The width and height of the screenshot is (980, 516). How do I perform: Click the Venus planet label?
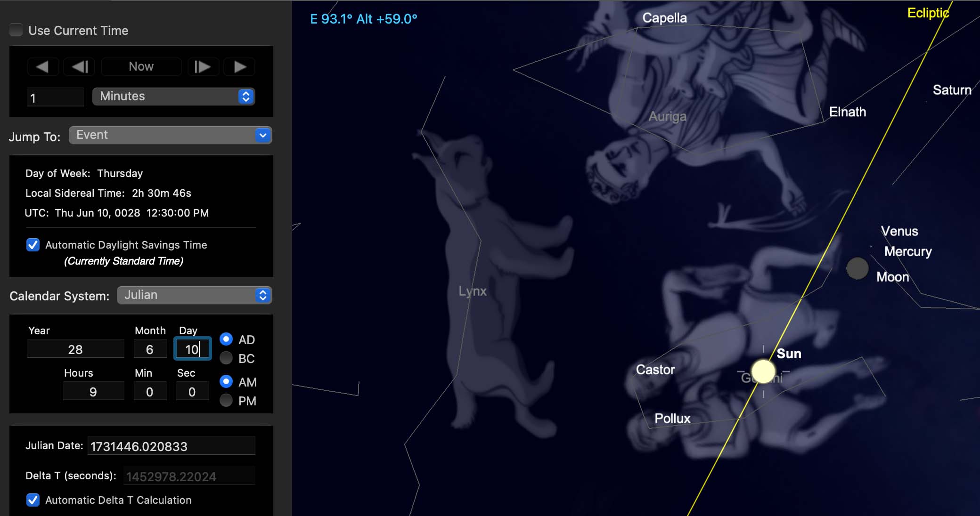[x=899, y=231]
